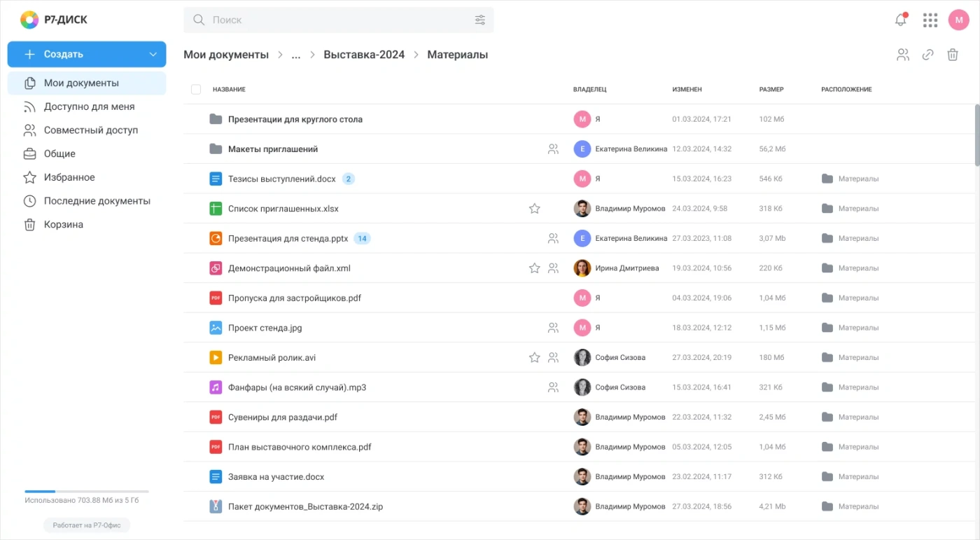This screenshot has width=980, height=540.
Task: Toggle favorite star for Рекламный ролик.avi
Action: (x=534, y=358)
